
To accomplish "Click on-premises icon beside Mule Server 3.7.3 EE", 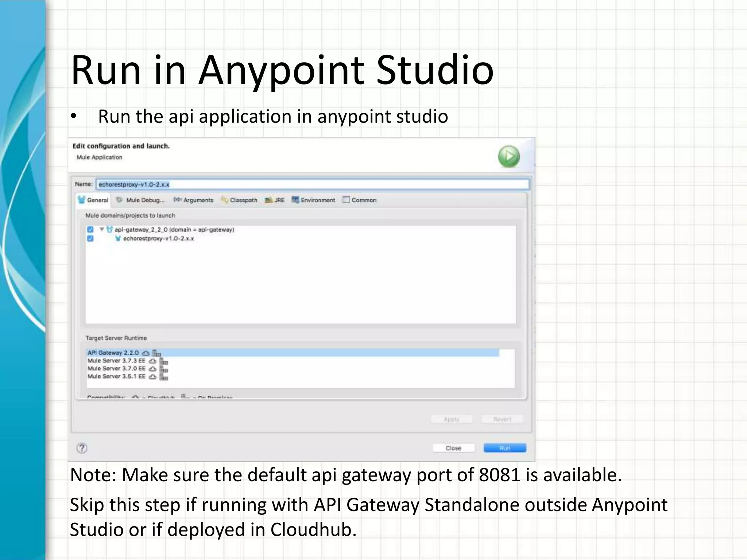I will [164, 361].
